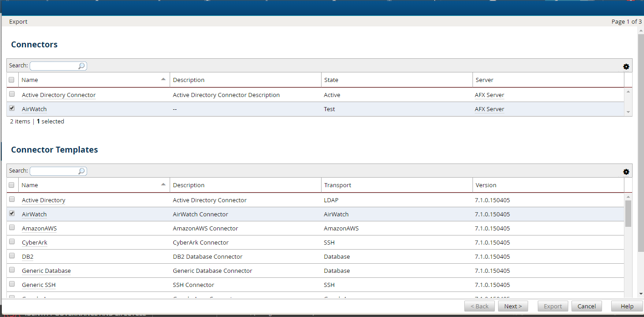Click the Connector Templates list scrollbar thumb
The image size is (644, 317).
point(628,213)
